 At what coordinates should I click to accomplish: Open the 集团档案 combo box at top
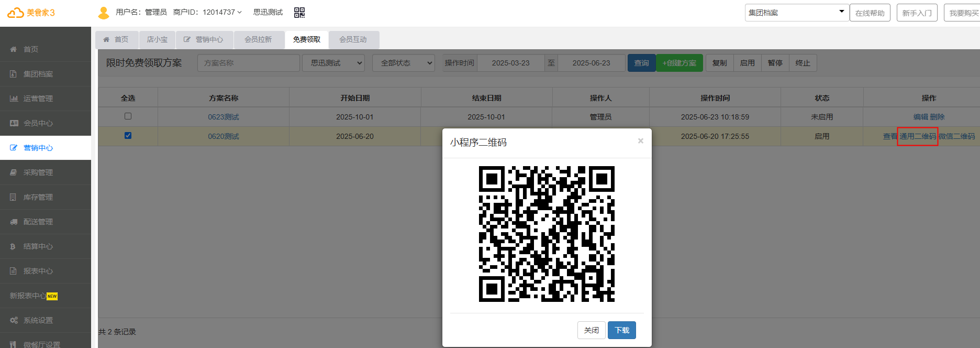(x=797, y=13)
